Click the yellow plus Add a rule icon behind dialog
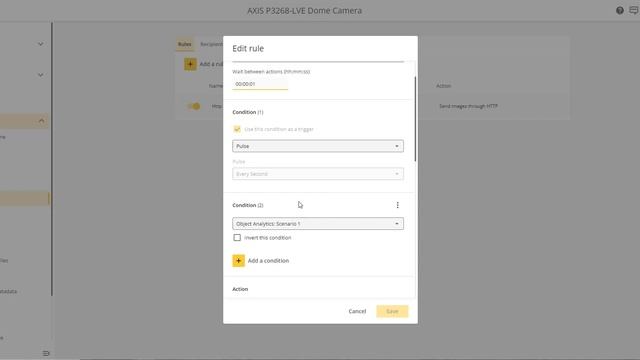Screen dimensions: 640x360 (190, 64)
